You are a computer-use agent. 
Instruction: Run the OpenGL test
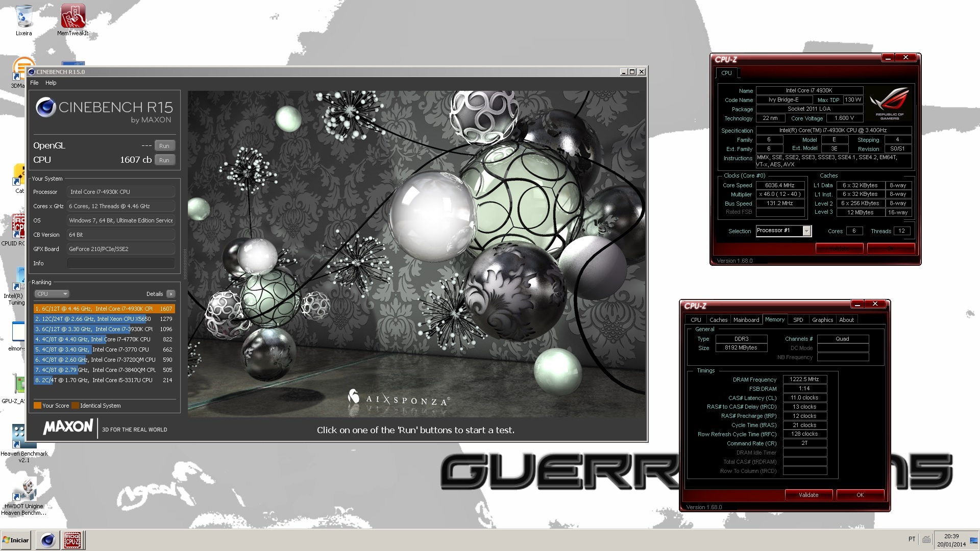164,146
